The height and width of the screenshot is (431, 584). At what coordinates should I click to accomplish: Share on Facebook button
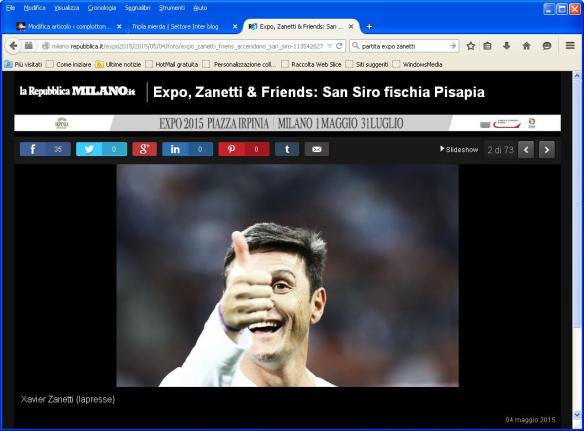click(x=45, y=149)
